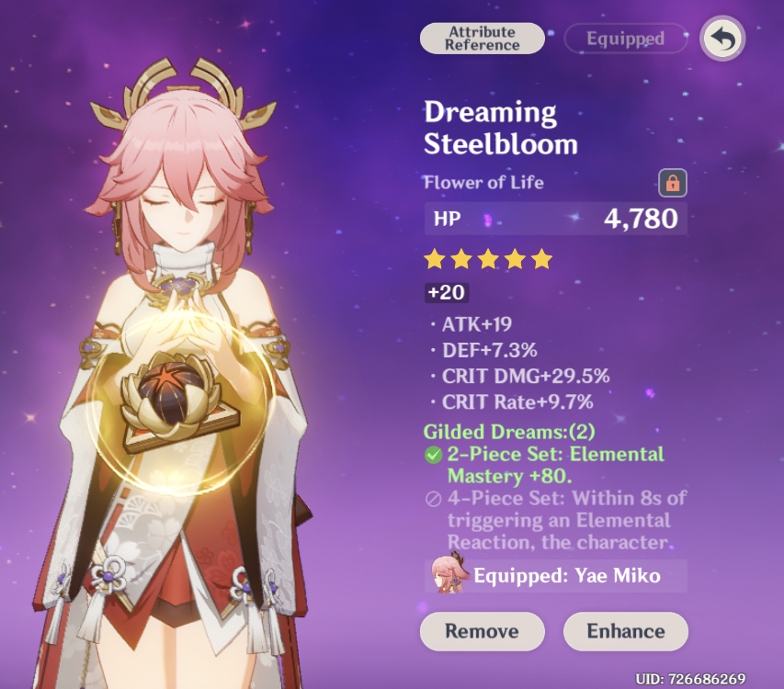Open the Attribute Reference tab

482,39
